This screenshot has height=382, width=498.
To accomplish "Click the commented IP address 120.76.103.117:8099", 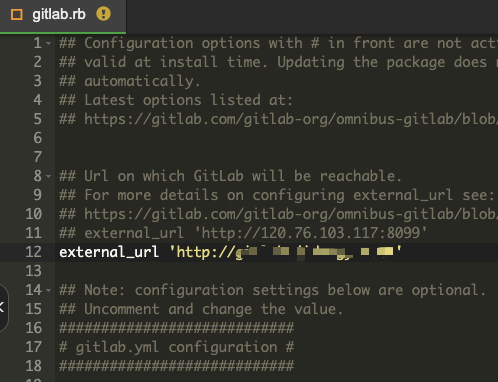I will (340, 233).
